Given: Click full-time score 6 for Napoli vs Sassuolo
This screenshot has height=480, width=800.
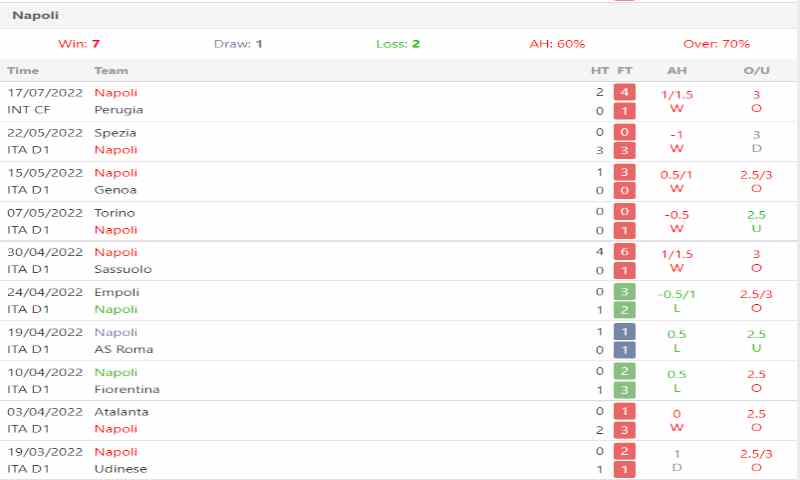Looking at the screenshot, I should [625, 252].
